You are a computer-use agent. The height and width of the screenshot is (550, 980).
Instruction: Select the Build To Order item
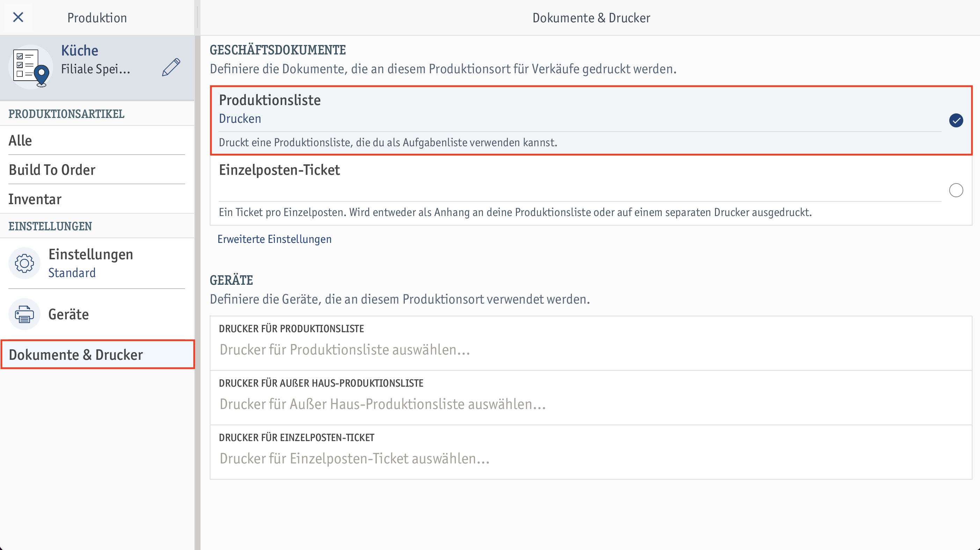(x=97, y=170)
